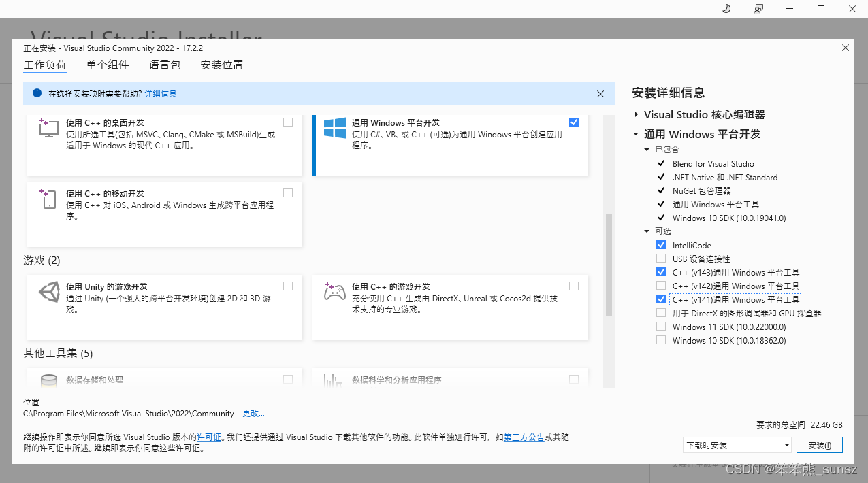Click the 数据存储和处理 workload card

[x=164, y=378]
